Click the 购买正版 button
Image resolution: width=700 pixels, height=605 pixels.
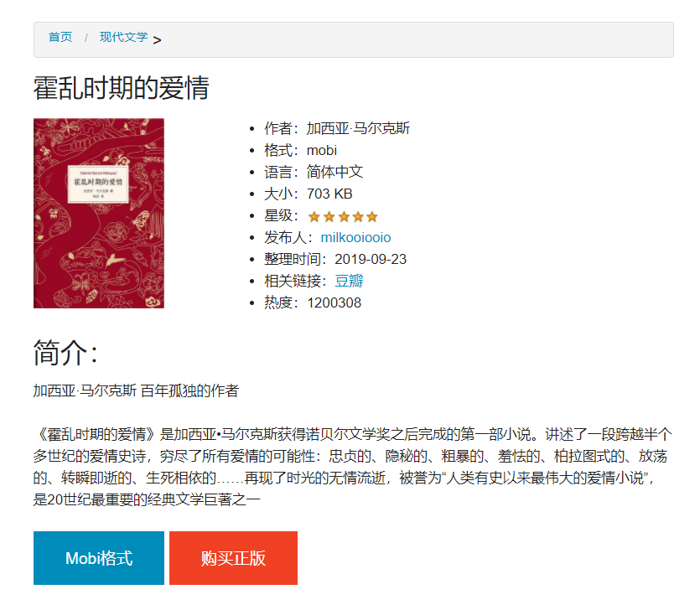[234, 558]
